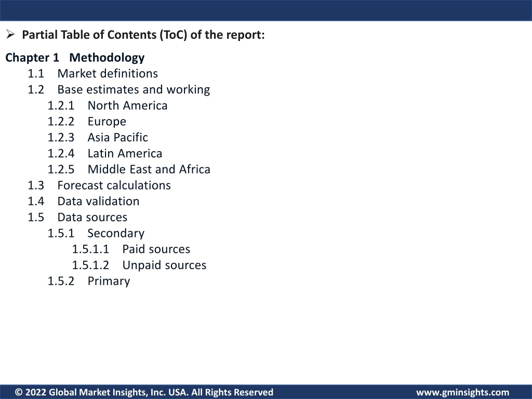Select the heading 'Partial Table of Contents (ToC) of the report:'

143,35
